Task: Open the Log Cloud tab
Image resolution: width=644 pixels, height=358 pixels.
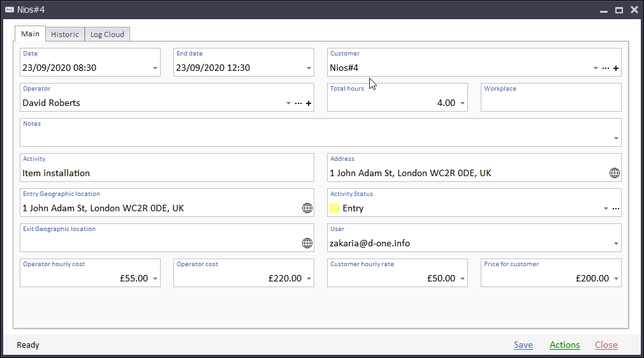Action: (107, 34)
